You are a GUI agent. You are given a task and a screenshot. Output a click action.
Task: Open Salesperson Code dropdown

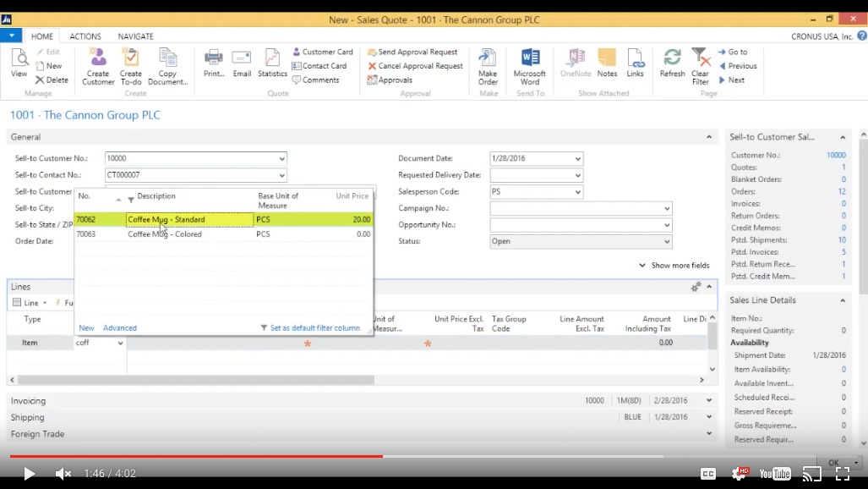coord(578,192)
